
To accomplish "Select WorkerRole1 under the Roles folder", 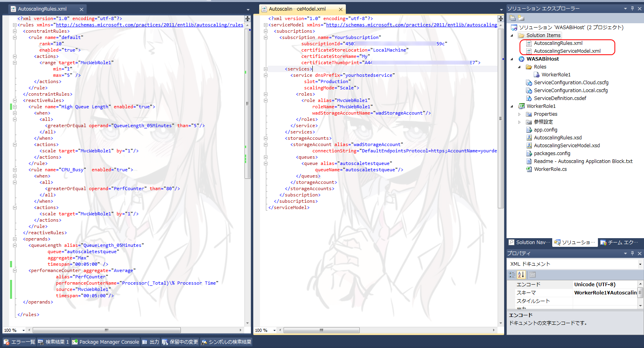I will point(556,75).
